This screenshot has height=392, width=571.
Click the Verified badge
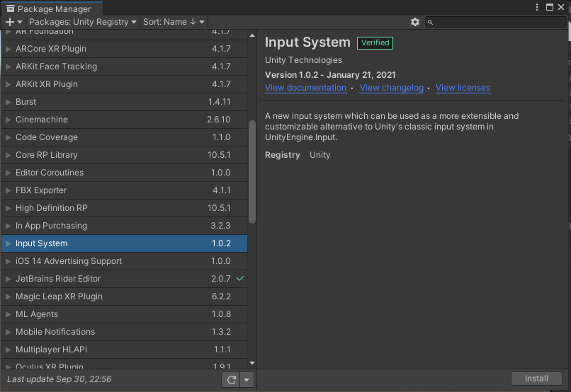click(x=375, y=42)
